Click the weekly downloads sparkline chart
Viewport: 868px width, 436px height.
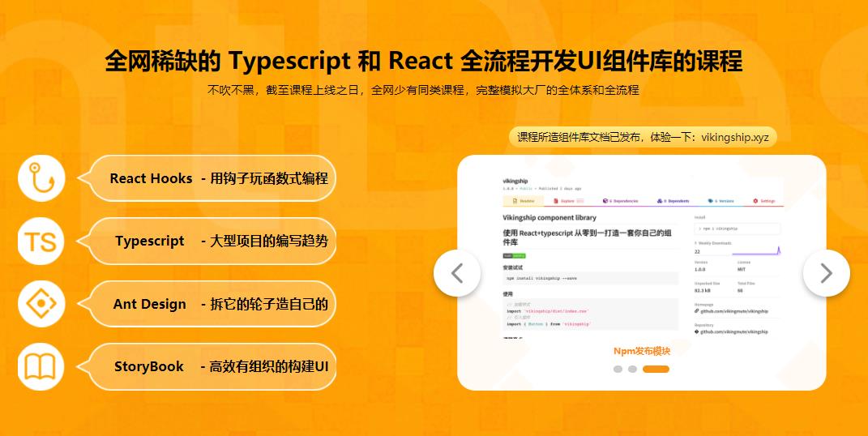coord(757,251)
